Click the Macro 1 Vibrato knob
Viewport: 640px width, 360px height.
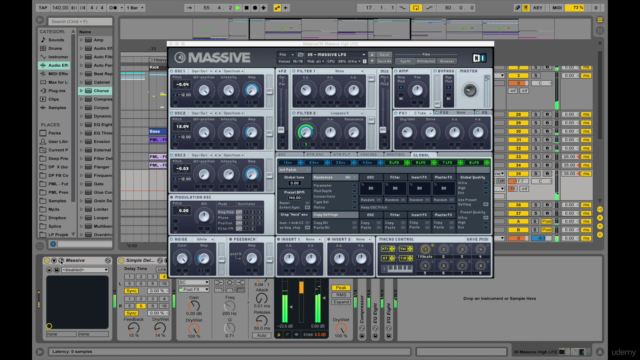coord(425,249)
